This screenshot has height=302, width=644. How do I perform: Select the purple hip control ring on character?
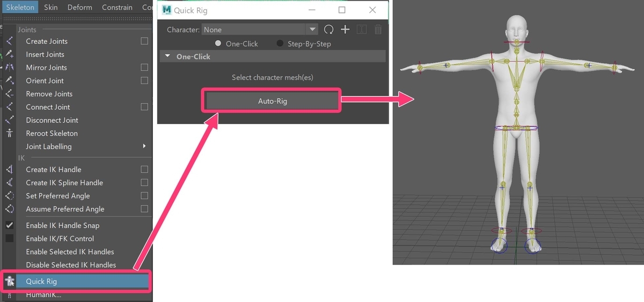(x=516, y=128)
